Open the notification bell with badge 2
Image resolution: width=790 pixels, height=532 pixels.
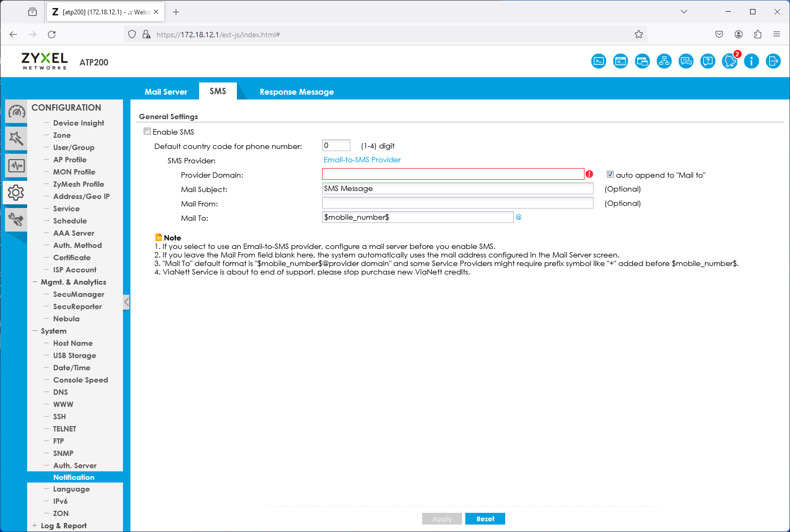point(730,61)
